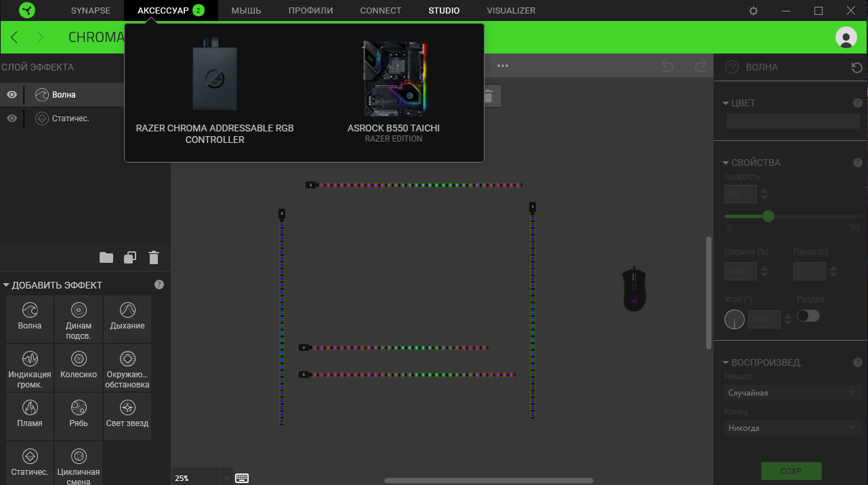
Task: Add the Колесико effect
Action: point(79,368)
